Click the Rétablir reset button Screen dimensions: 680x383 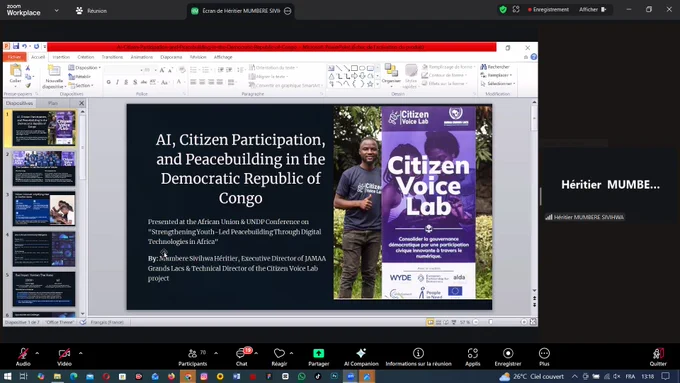[x=80, y=76]
